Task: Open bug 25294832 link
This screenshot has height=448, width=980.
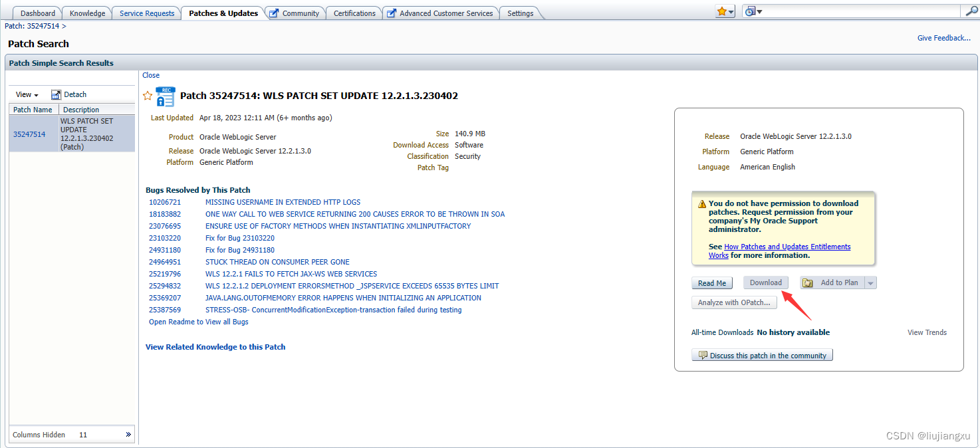Action: click(x=165, y=286)
